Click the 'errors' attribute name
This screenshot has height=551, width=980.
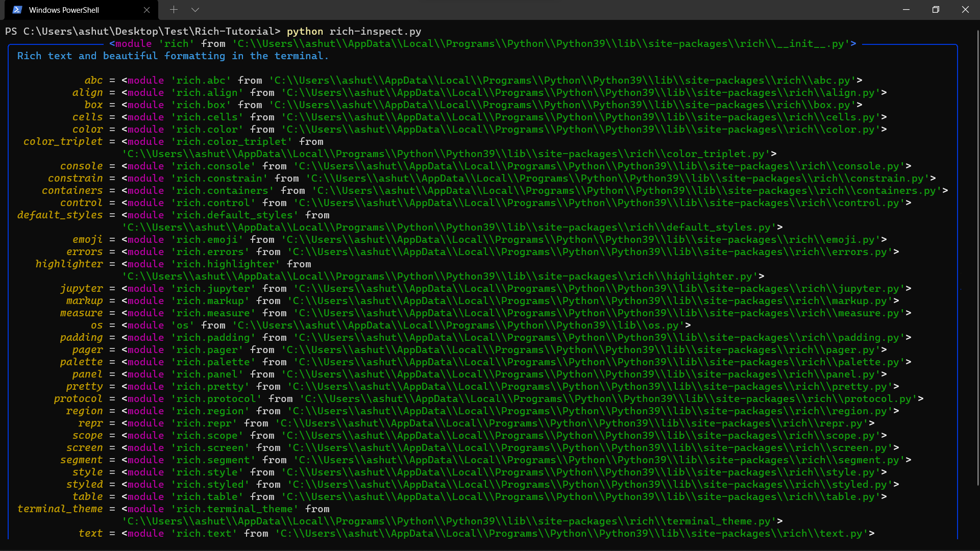(x=84, y=252)
